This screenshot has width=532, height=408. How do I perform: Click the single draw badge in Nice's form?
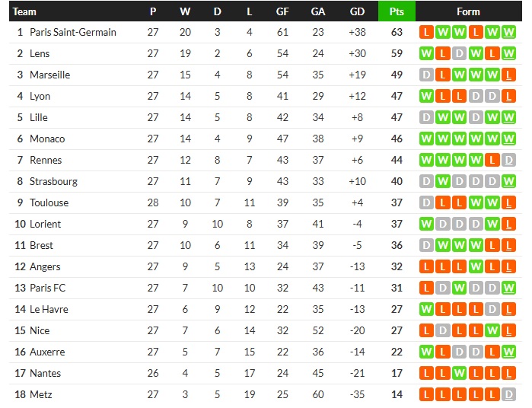tap(442, 331)
